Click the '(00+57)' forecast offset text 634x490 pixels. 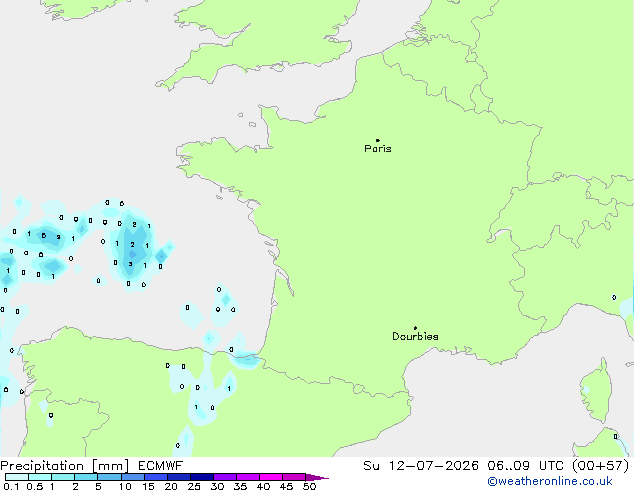(x=600, y=466)
